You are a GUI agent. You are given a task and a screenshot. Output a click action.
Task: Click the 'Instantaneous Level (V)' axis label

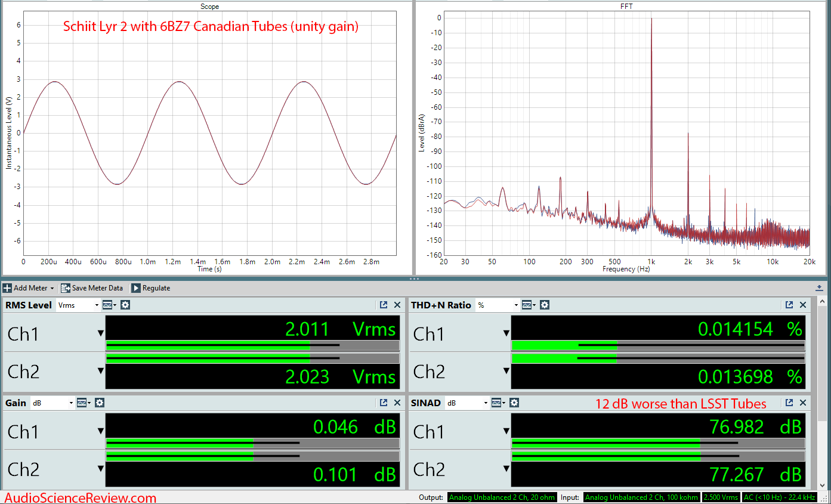9,132
